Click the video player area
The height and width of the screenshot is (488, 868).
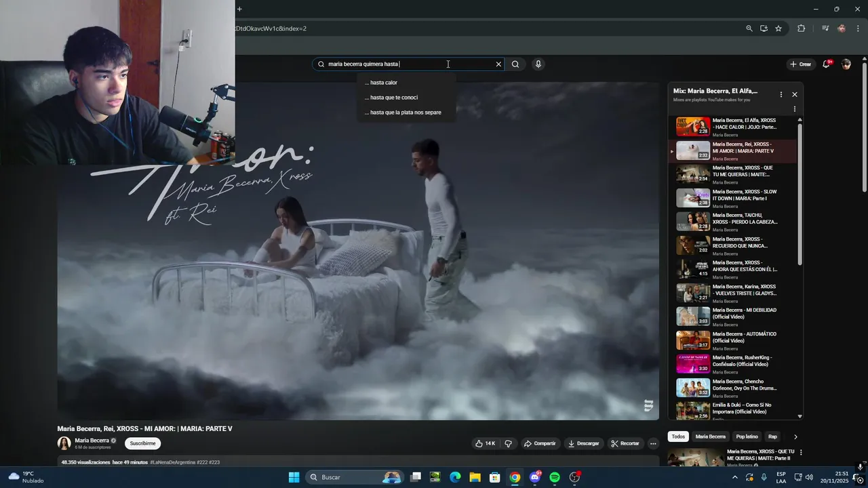pos(358,251)
